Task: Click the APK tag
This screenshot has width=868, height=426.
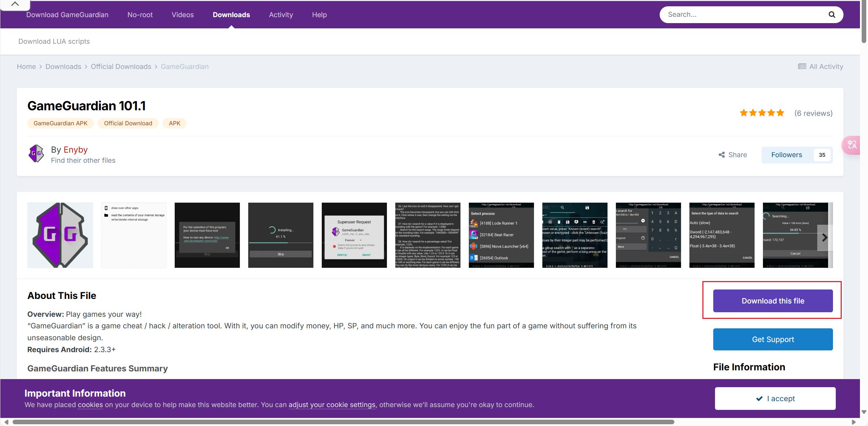Action: 175,123
